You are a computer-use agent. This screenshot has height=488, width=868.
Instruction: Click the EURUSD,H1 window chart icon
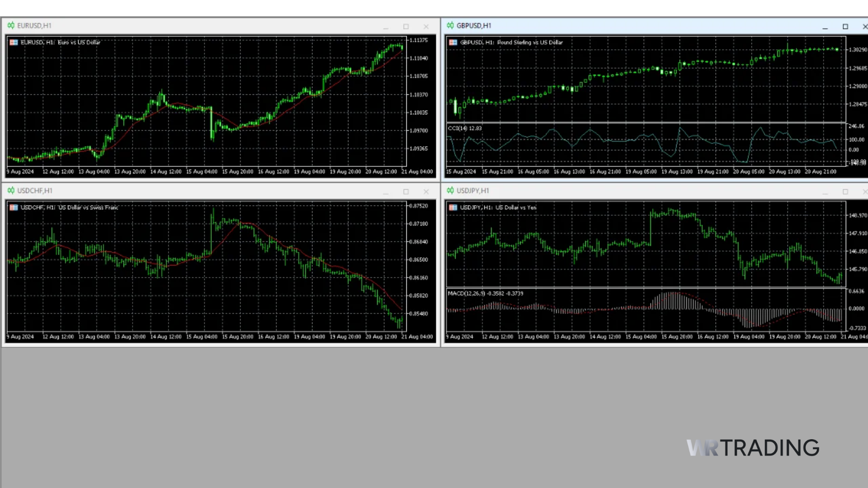11,26
